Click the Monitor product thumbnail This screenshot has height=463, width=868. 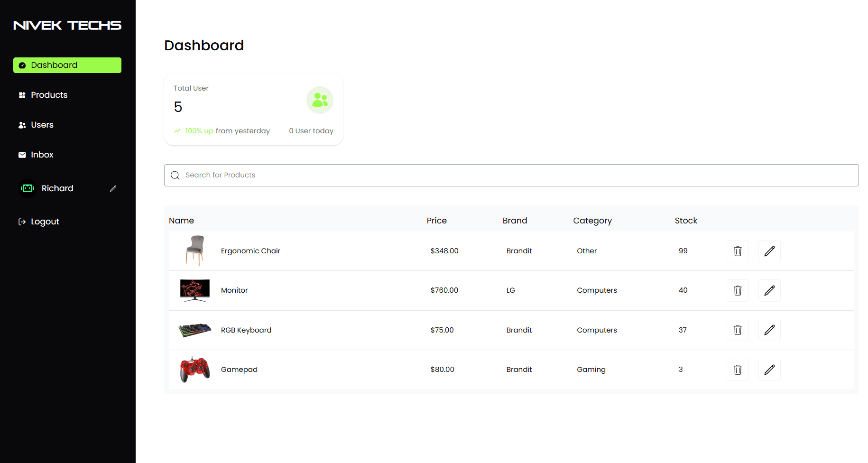click(x=194, y=290)
